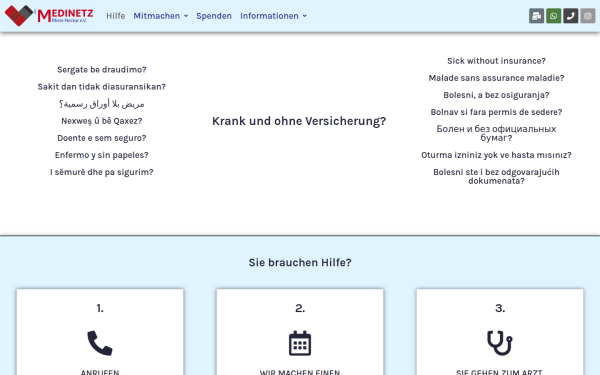This screenshot has width=600, height=375.
Task: Click the dark phone icon in header
Action: point(571,16)
